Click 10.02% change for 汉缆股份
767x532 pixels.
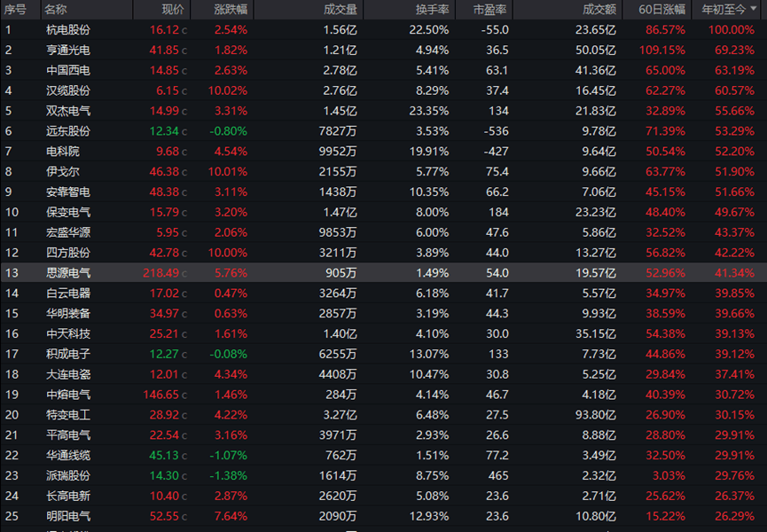point(228,90)
